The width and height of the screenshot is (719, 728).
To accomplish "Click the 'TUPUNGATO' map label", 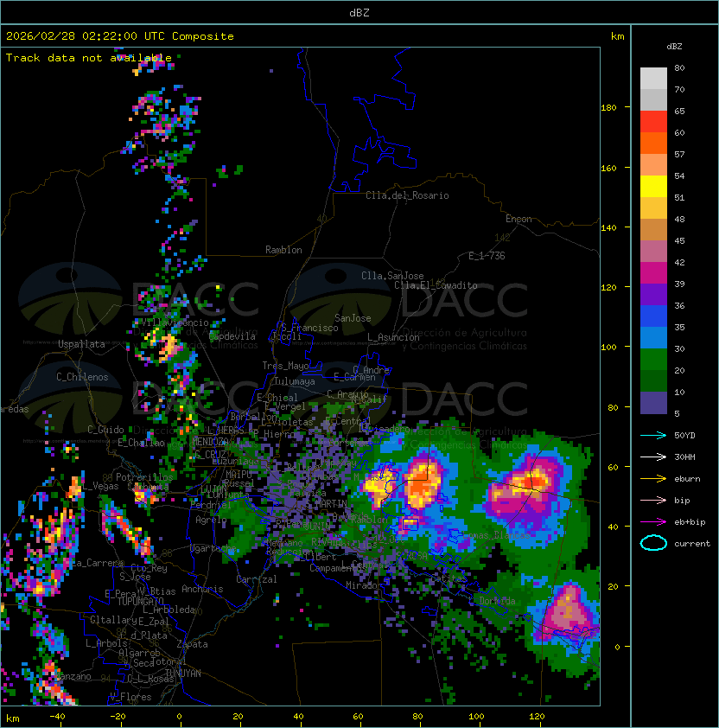I will tap(140, 601).
